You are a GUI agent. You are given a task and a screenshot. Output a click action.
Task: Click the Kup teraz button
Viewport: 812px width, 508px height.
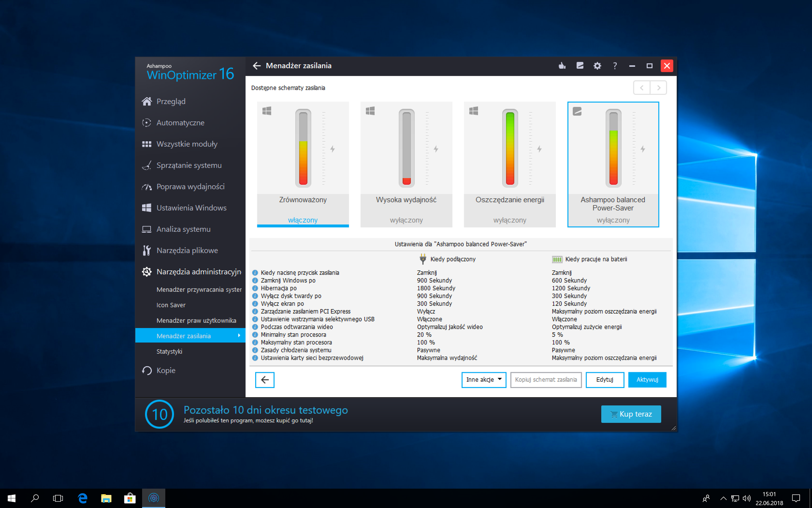coord(631,414)
